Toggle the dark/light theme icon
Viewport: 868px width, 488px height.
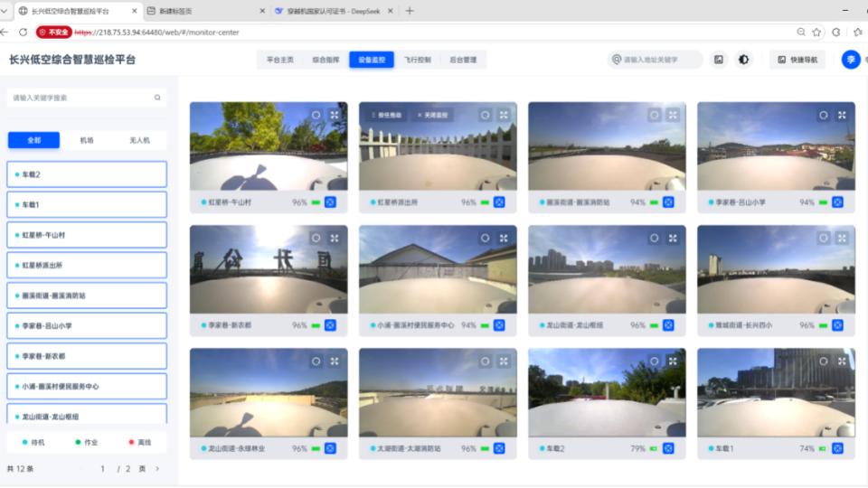pos(743,60)
